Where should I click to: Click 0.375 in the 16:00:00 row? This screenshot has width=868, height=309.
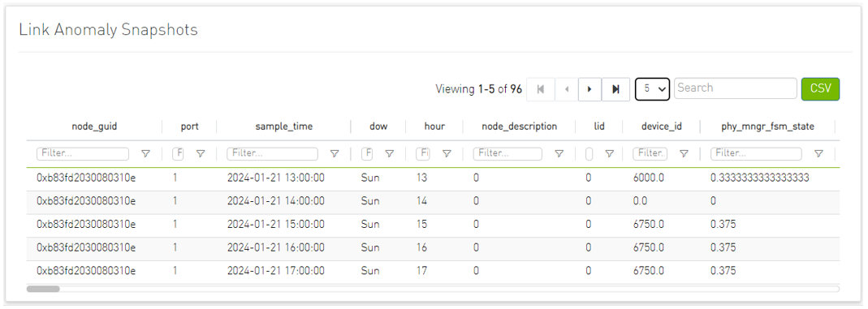click(723, 247)
